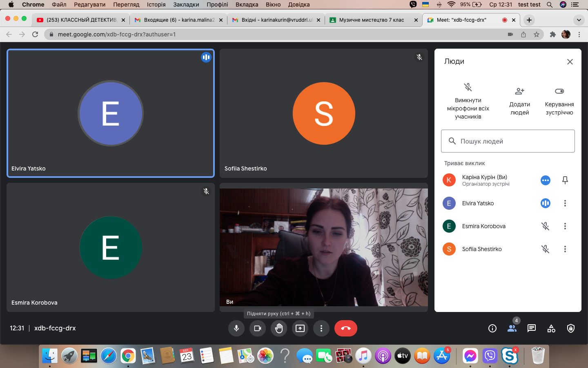Click speaking indicator beside Elvira Yatsko in list
588x368 pixels.
(546, 203)
